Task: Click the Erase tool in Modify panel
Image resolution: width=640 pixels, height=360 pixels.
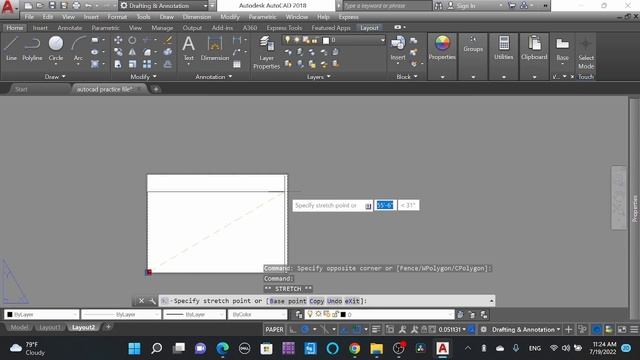Action: point(168,40)
